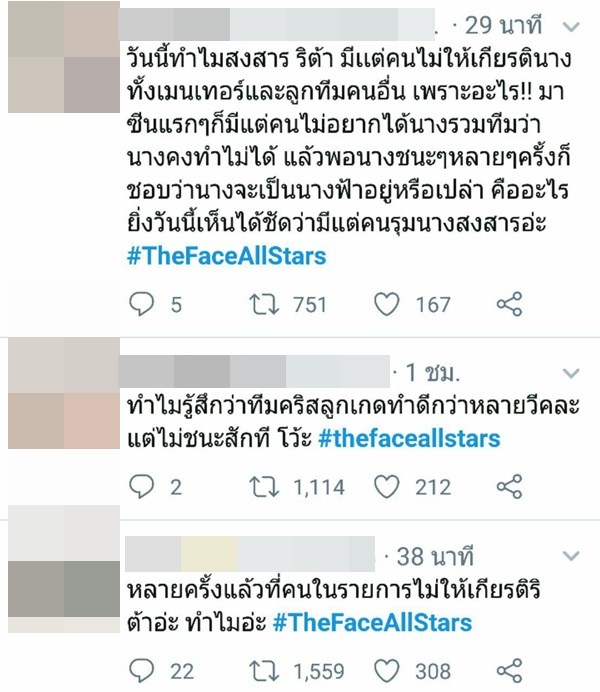Retweet the post with 1,559 retweets
This screenshot has height=692, width=600.
(264, 671)
